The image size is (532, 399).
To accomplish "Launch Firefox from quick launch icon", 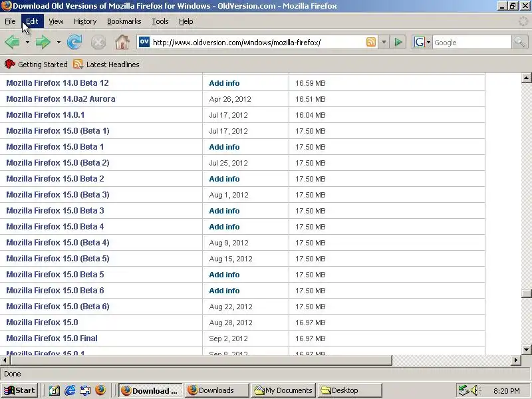I will 100,390.
